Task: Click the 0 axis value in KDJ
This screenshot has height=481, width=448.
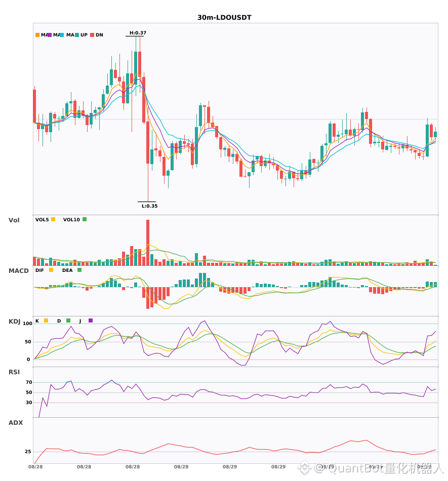Action: pyautogui.click(x=28, y=359)
